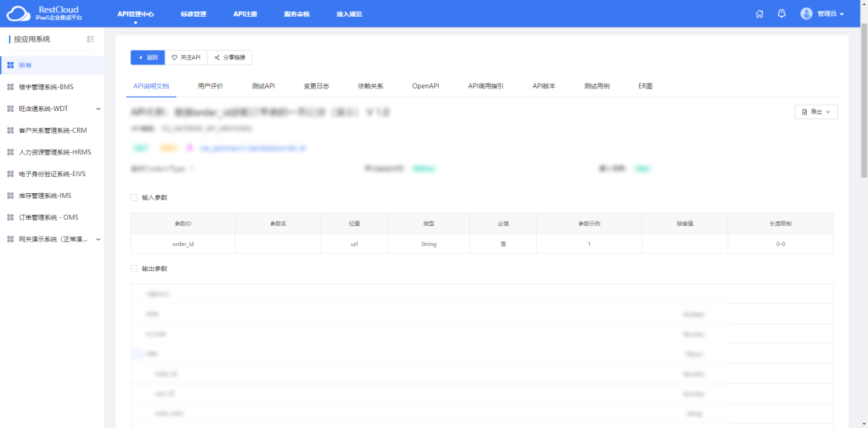Click the 管理员 user avatar icon
This screenshot has width=868, height=428.
pyautogui.click(x=806, y=14)
